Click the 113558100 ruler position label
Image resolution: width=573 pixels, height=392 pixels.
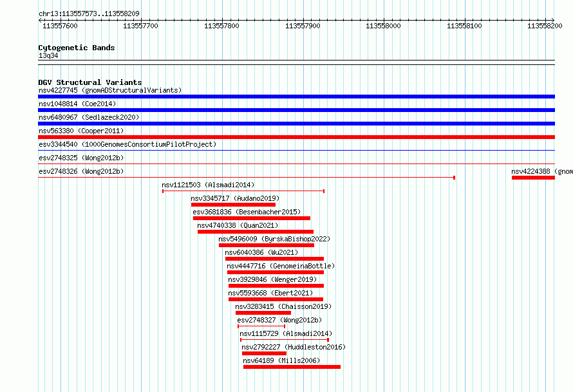point(464,26)
